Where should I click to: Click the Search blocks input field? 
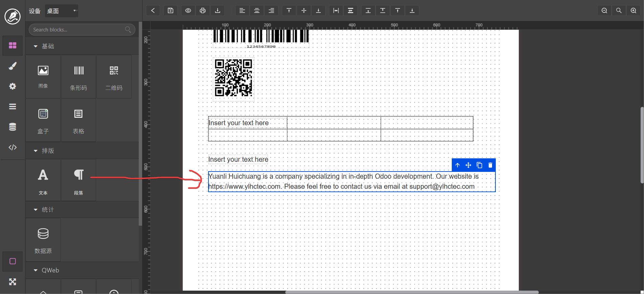[x=79, y=30]
